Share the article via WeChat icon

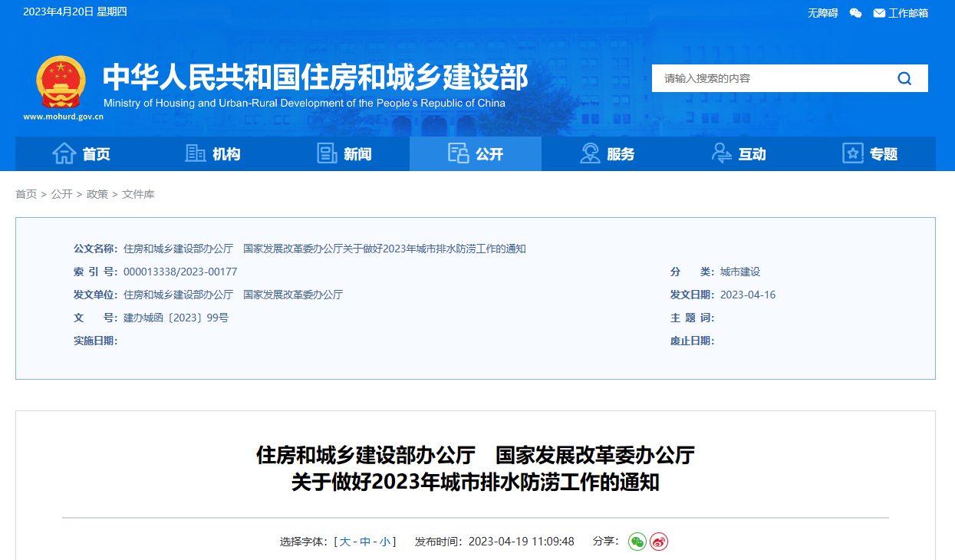tap(637, 542)
